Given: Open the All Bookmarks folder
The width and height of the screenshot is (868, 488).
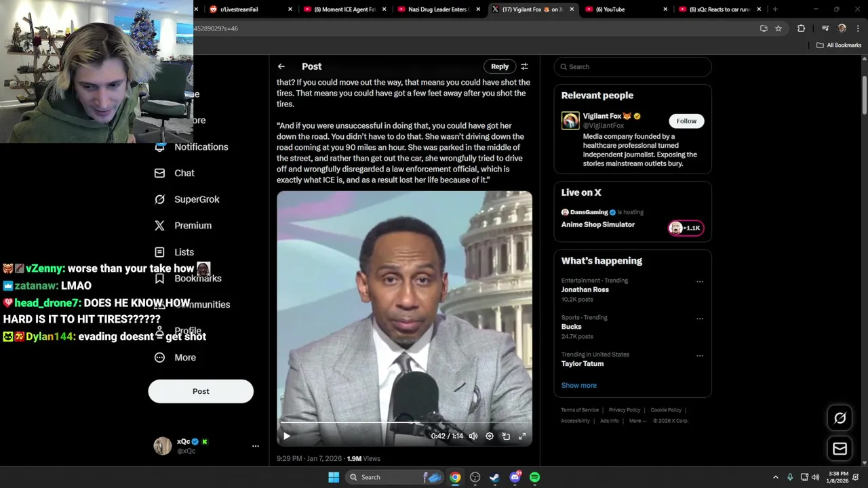Looking at the screenshot, I should pyautogui.click(x=839, y=45).
